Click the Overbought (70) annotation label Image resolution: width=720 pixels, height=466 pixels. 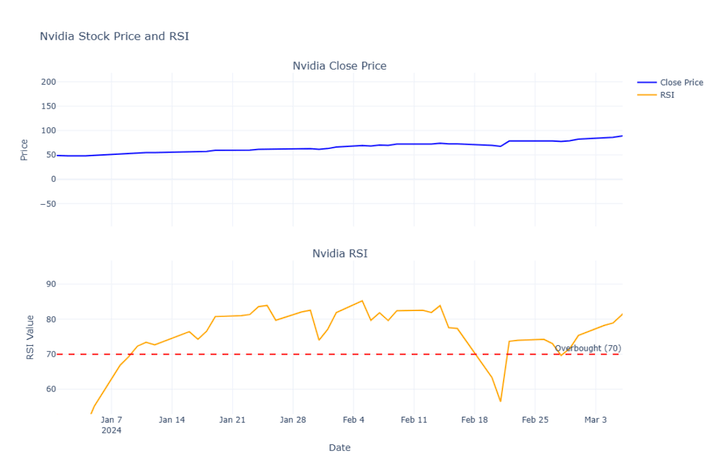[x=588, y=348]
